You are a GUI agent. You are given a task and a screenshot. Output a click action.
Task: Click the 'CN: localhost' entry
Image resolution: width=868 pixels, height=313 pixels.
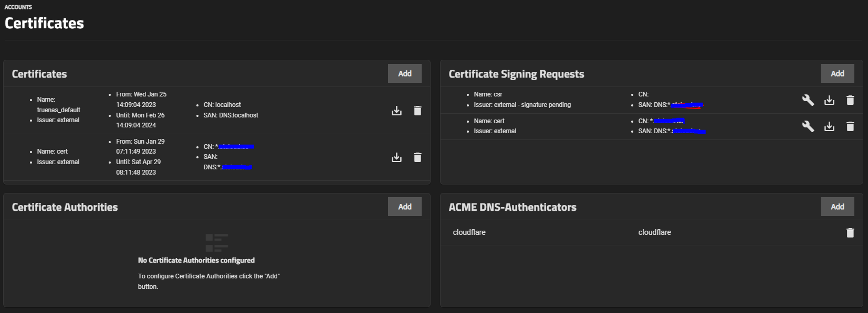[222, 105]
